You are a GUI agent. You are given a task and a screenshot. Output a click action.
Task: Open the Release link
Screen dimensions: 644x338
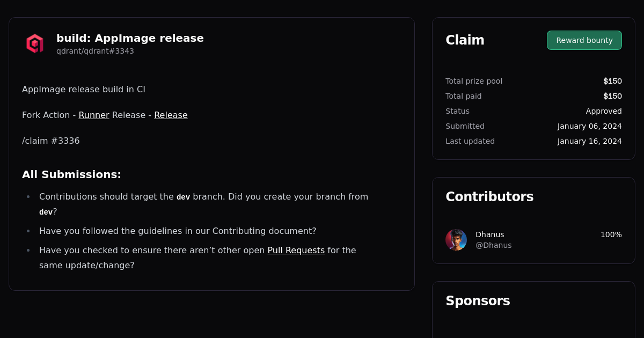tap(171, 115)
